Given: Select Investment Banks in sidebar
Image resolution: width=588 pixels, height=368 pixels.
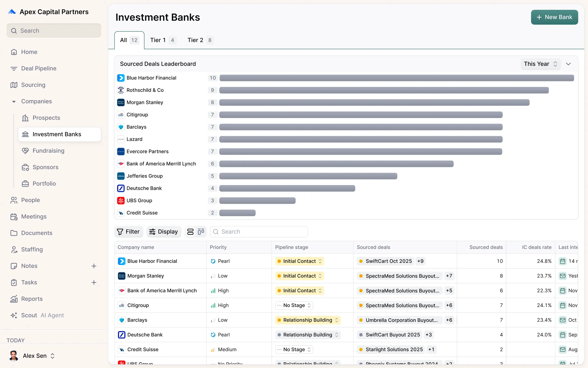Looking at the screenshot, I should [x=59, y=134].
